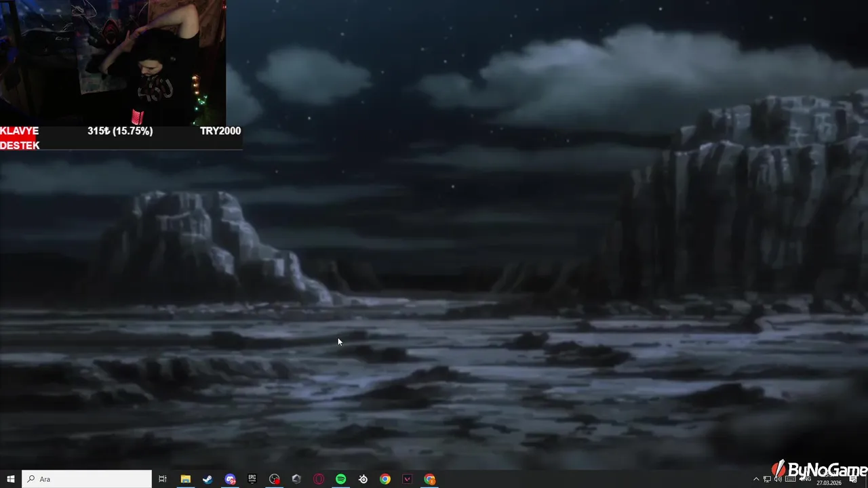
Task: Click the webcam overlay thumbnail
Action: click(x=113, y=62)
